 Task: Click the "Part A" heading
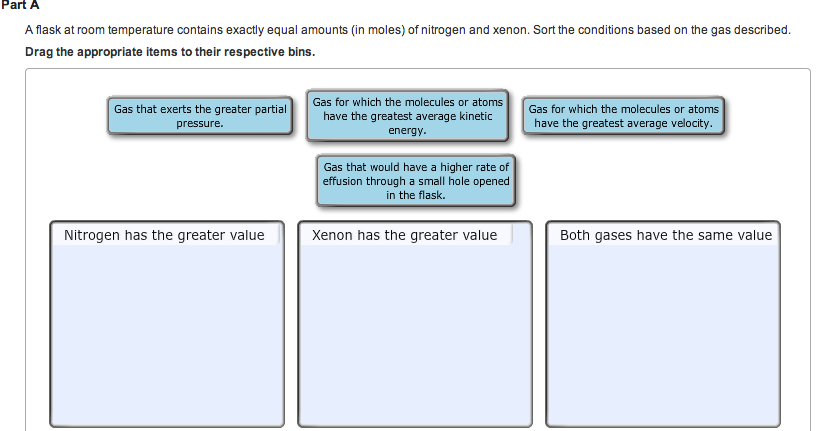click(19, 6)
